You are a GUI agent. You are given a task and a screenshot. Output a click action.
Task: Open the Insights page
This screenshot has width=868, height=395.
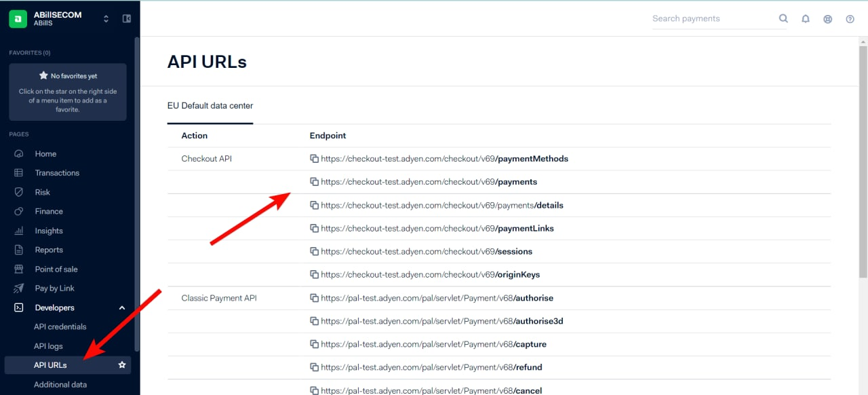point(49,231)
